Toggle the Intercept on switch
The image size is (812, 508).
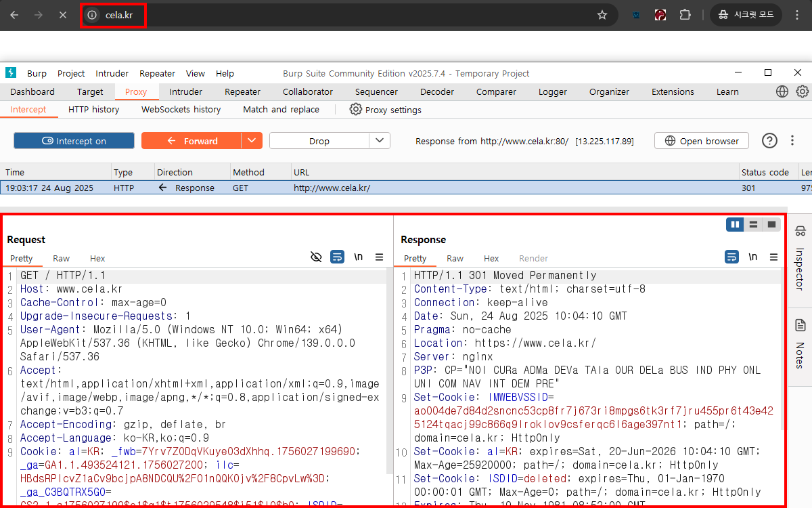(x=74, y=141)
